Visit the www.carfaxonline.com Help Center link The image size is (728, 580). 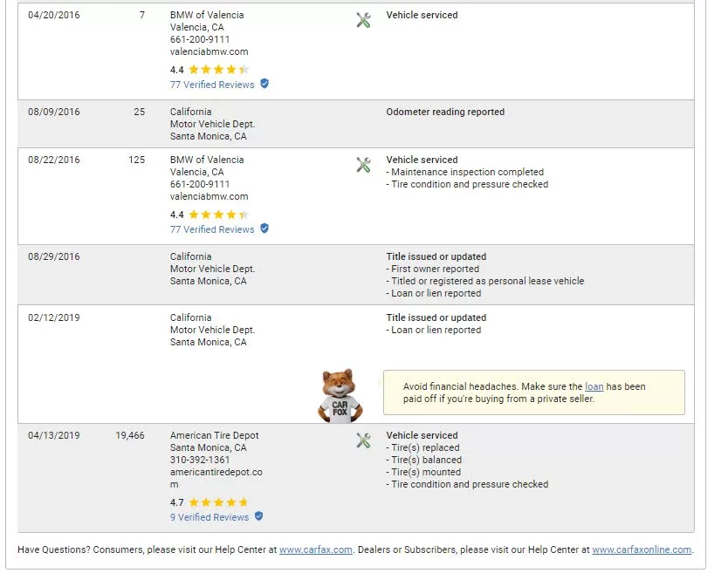click(642, 549)
